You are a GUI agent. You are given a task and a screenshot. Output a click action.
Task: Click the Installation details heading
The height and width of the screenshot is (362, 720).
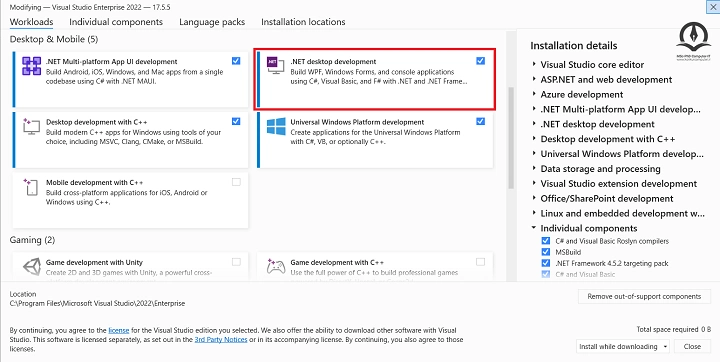574,45
